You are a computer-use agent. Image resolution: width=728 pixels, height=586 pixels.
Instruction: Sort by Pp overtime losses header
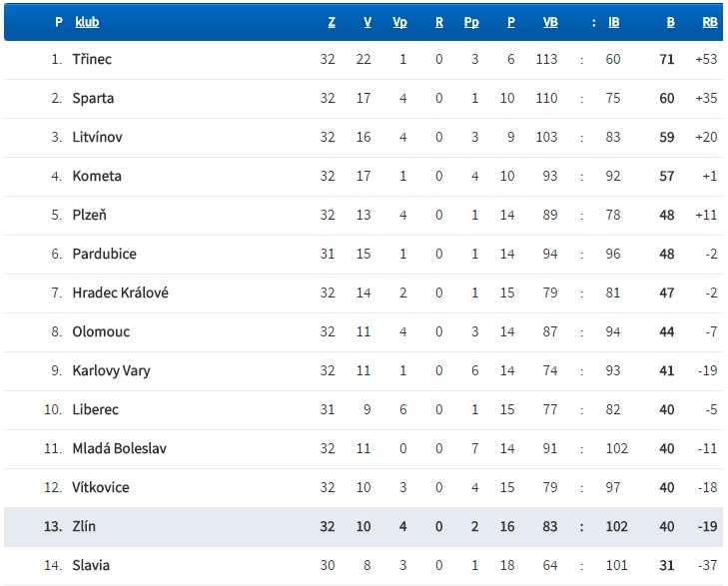[x=471, y=22]
